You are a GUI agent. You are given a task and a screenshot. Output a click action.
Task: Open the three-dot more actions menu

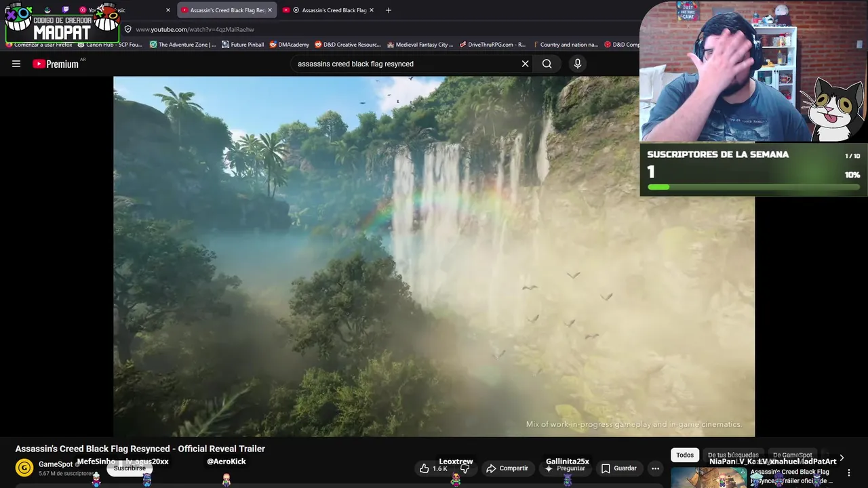tap(655, 468)
